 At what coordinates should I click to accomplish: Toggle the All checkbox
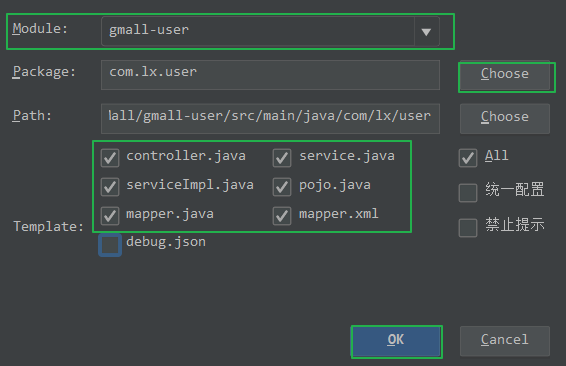[x=468, y=158]
